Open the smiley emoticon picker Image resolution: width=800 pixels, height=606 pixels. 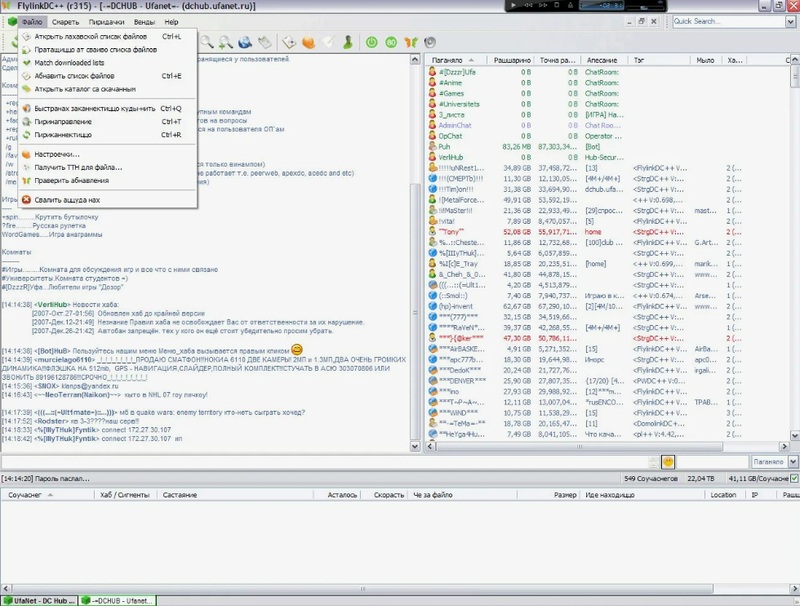pyautogui.click(x=668, y=461)
